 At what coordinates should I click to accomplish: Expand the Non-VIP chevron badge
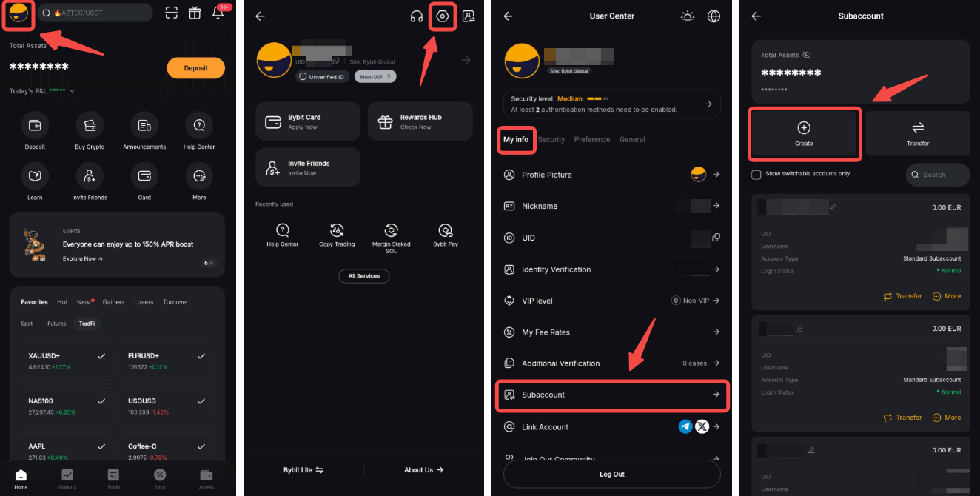[375, 76]
